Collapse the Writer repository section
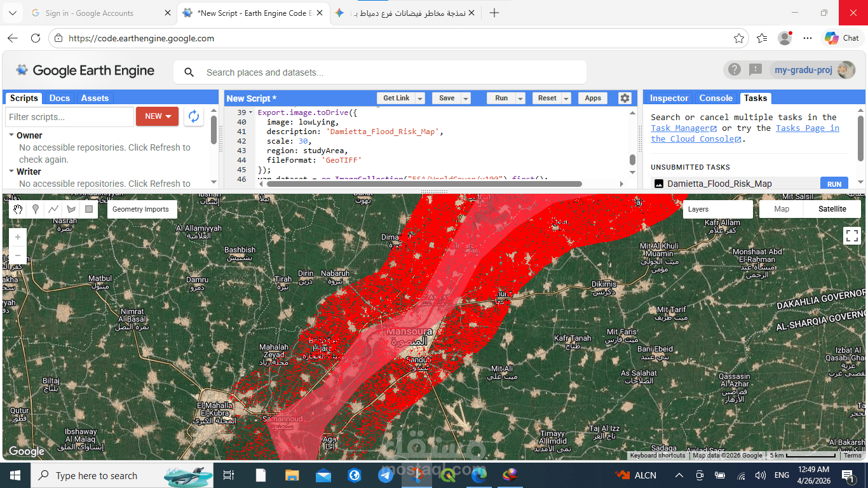This screenshot has height=488, width=868. pyautogui.click(x=11, y=172)
